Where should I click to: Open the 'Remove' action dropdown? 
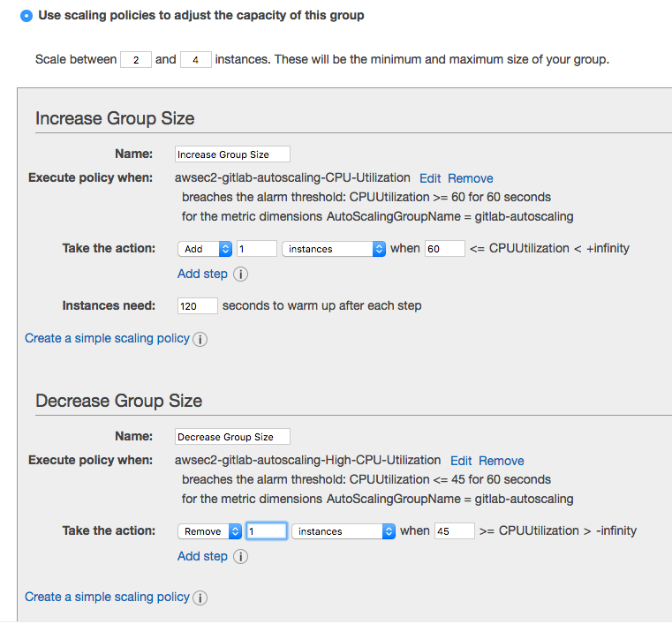[209, 531]
